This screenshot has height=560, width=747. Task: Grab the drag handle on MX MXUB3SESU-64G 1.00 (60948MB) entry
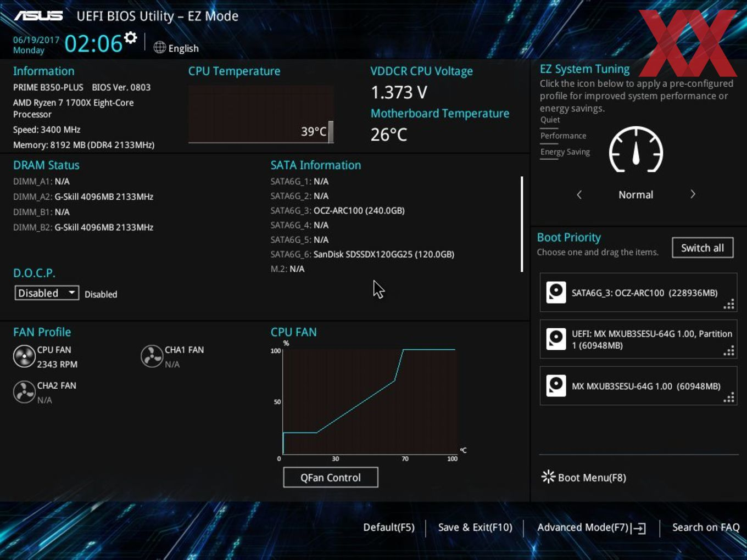click(x=729, y=398)
